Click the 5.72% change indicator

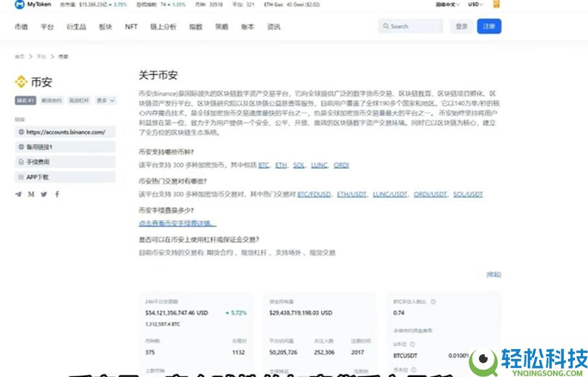236,313
